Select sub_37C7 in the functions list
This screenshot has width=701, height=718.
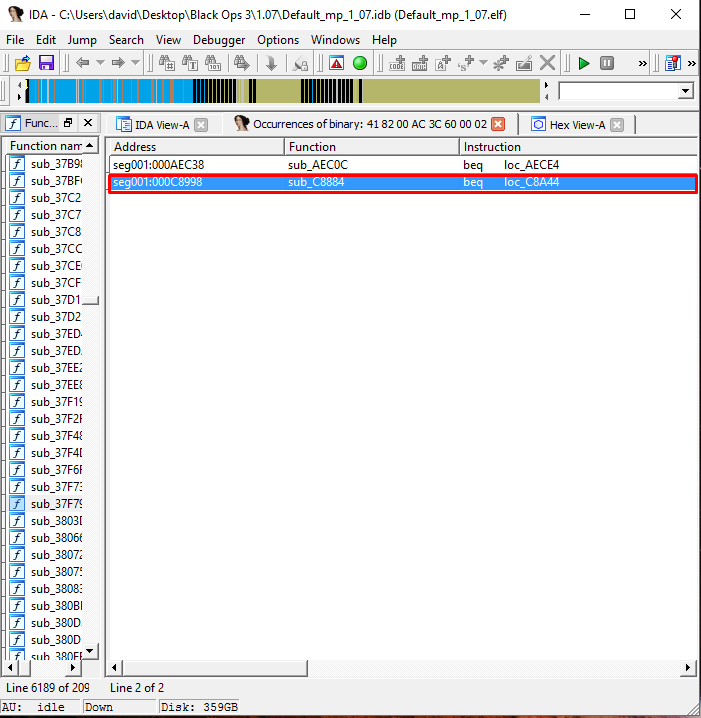tap(45, 215)
